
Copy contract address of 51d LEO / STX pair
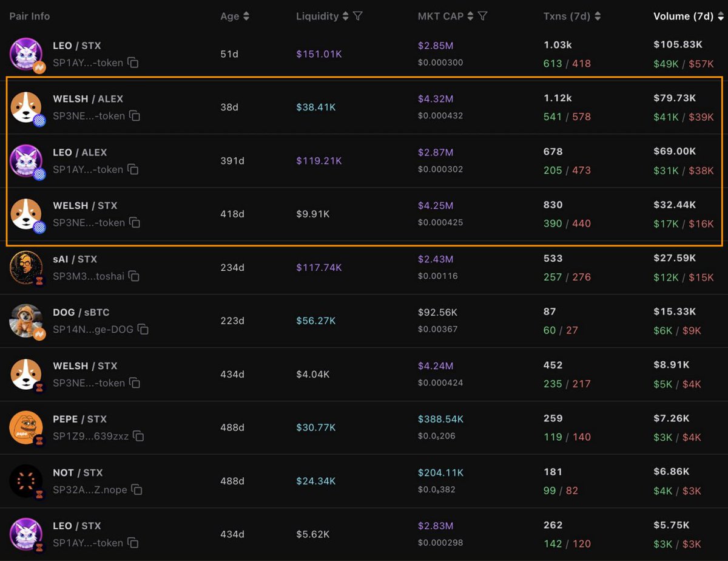point(133,63)
